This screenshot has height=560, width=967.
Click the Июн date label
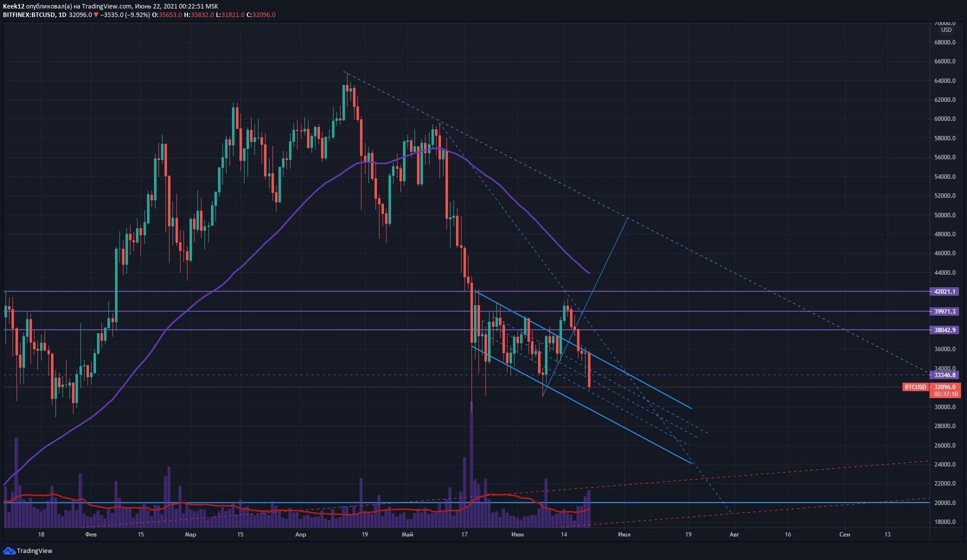pos(517,535)
